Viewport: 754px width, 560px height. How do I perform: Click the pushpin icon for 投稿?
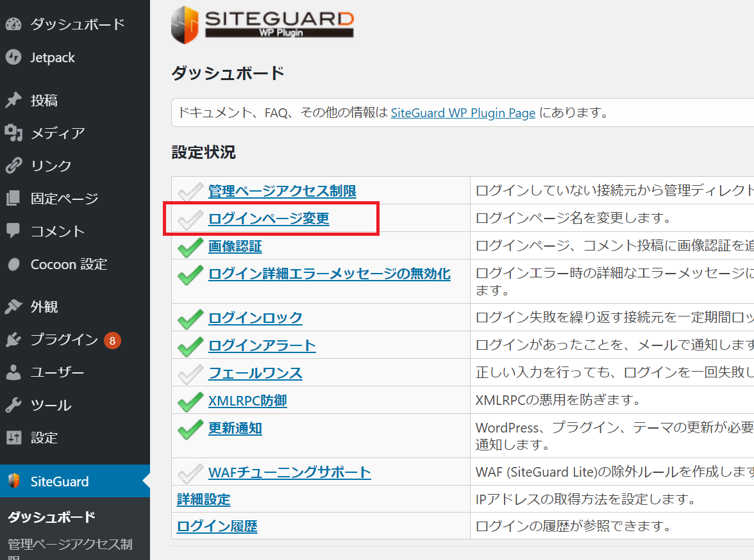(x=13, y=100)
